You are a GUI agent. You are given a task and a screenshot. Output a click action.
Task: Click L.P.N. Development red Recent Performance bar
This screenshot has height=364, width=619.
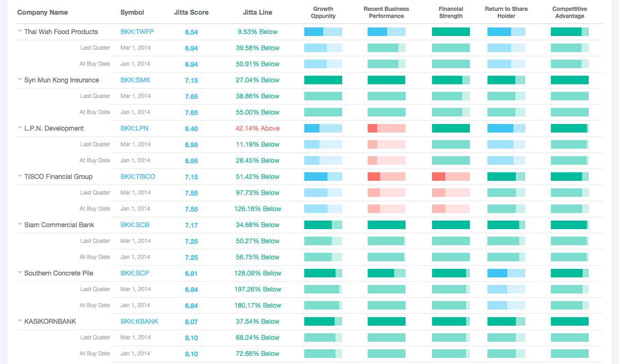point(387,129)
